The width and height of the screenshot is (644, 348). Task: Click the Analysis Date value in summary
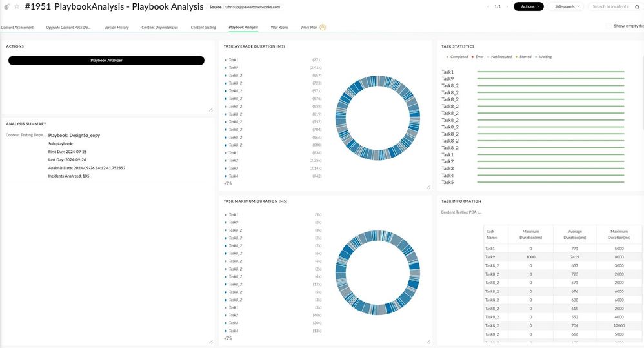[x=99, y=168]
